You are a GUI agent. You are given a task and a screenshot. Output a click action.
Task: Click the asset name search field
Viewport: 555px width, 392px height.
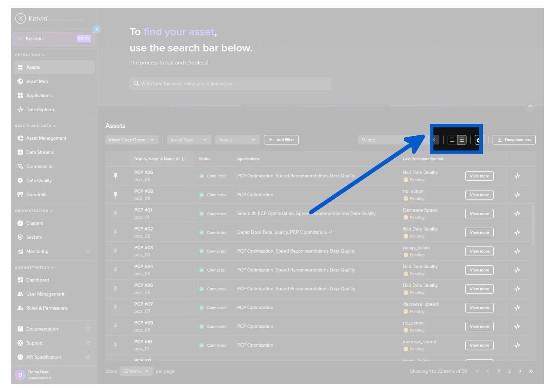[230, 84]
